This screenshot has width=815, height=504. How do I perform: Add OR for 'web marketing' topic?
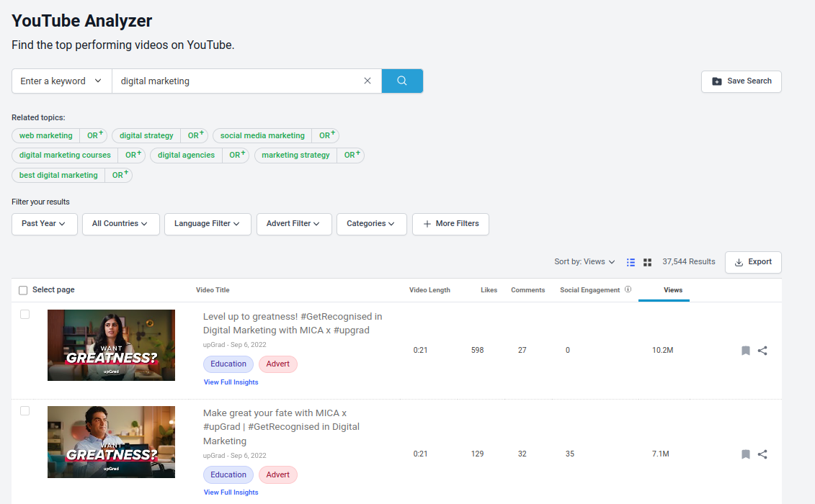click(94, 135)
